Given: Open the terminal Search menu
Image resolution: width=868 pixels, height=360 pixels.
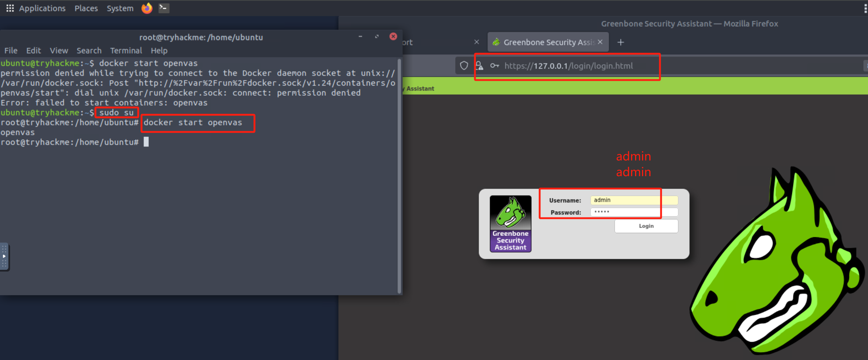Looking at the screenshot, I should [x=89, y=50].
